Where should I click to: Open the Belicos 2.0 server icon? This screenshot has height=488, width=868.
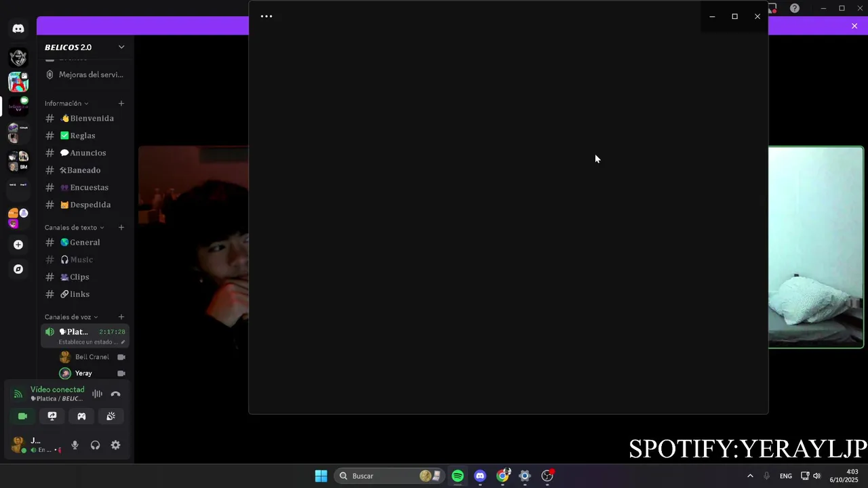coord(18,106)
